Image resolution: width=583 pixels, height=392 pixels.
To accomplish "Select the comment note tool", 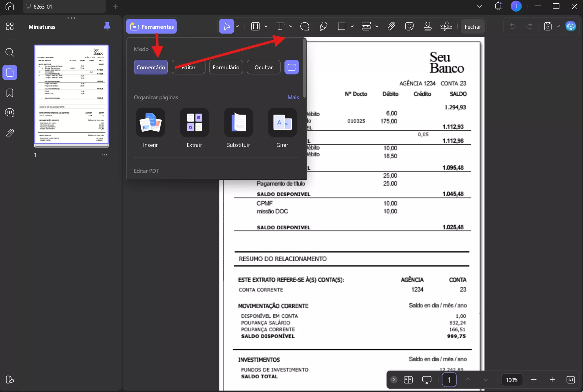I will pos(305,27).
